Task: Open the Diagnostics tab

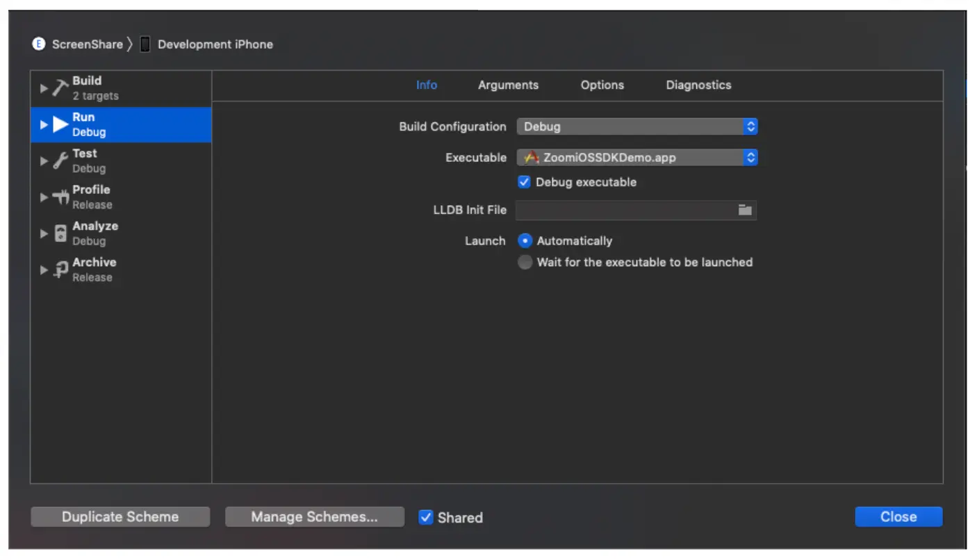Action: [698, 85]
